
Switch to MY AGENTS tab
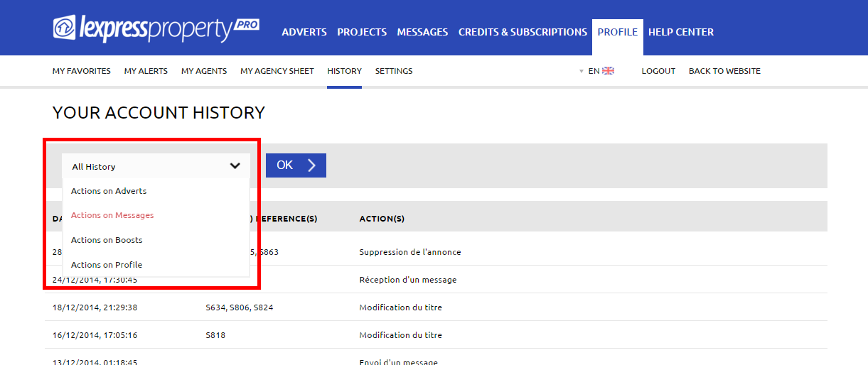click(x=204, y=71)
